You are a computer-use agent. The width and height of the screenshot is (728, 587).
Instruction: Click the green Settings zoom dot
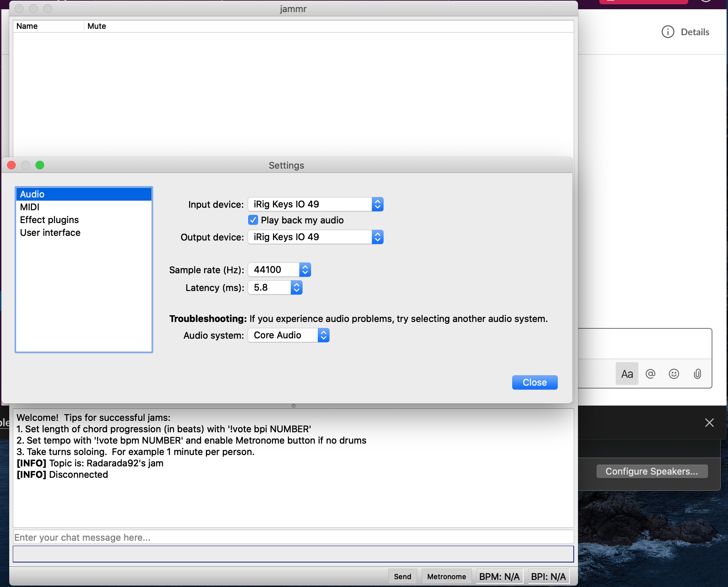[x=40, y=165]
